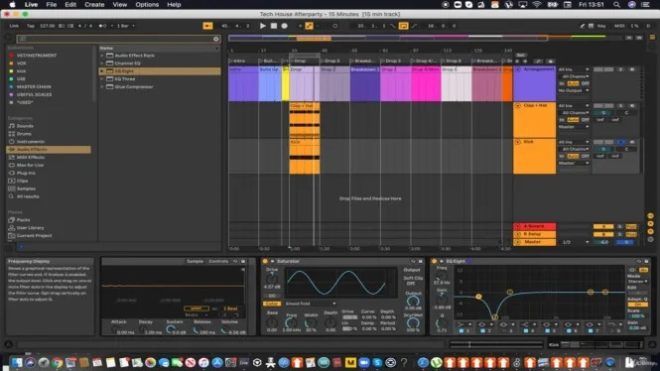Open Kick track output Master dropdown

coord(573,163)
